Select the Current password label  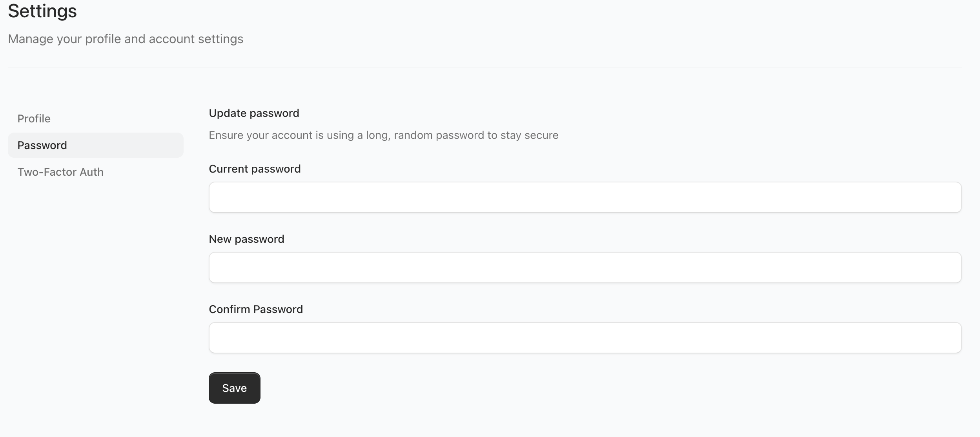[x=255, y=169]
